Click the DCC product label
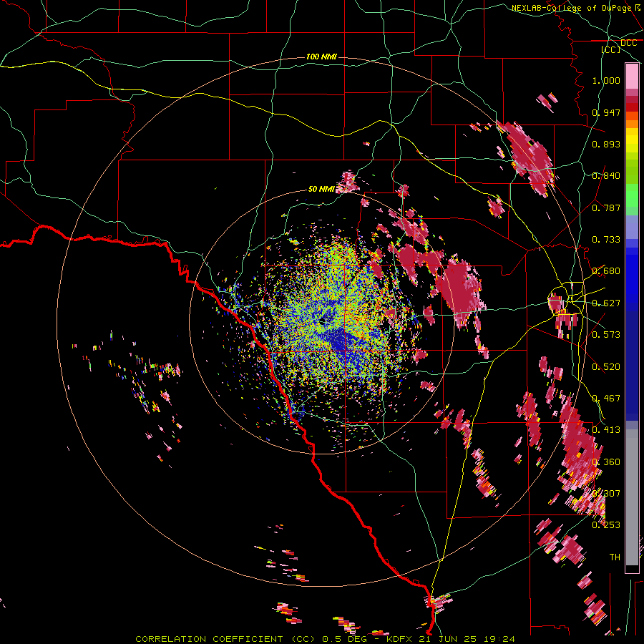 click(628, 43)
